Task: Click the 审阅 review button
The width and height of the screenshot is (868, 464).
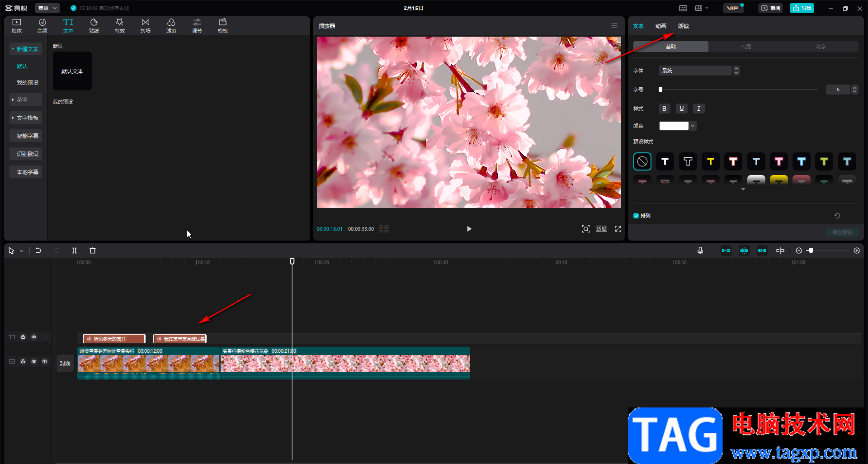Action: tap(771, 8)
